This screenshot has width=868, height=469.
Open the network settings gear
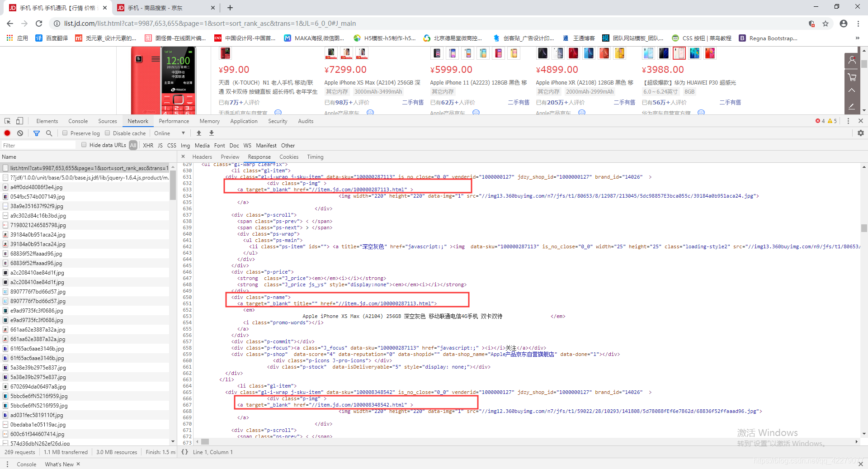[x=860, y=133]
